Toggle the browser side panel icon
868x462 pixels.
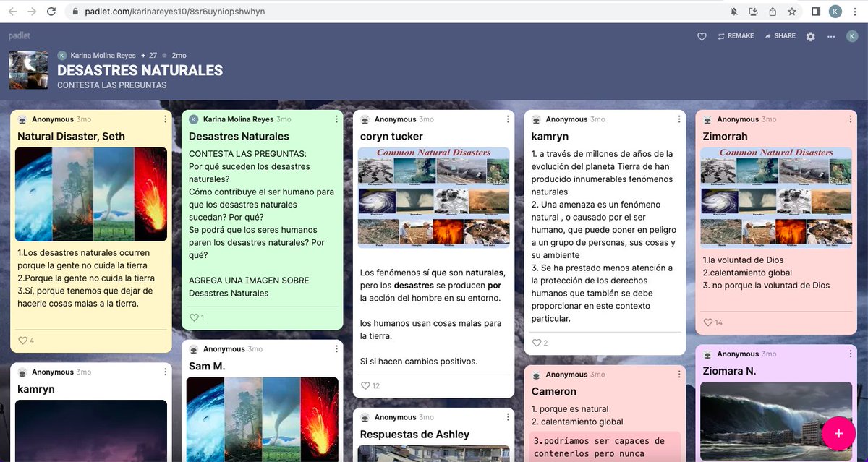[x=816, y=12]
